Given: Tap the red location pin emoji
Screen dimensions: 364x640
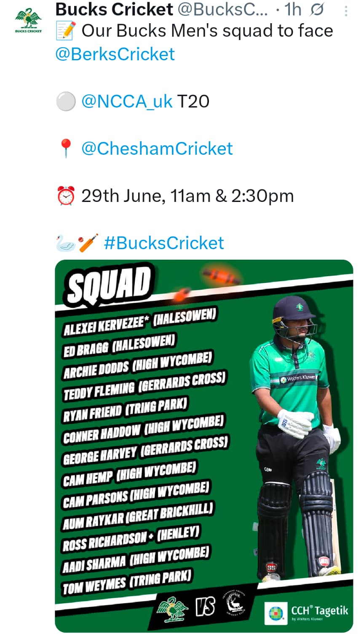Looking at the screenshot, I should (x=66, y=149).
